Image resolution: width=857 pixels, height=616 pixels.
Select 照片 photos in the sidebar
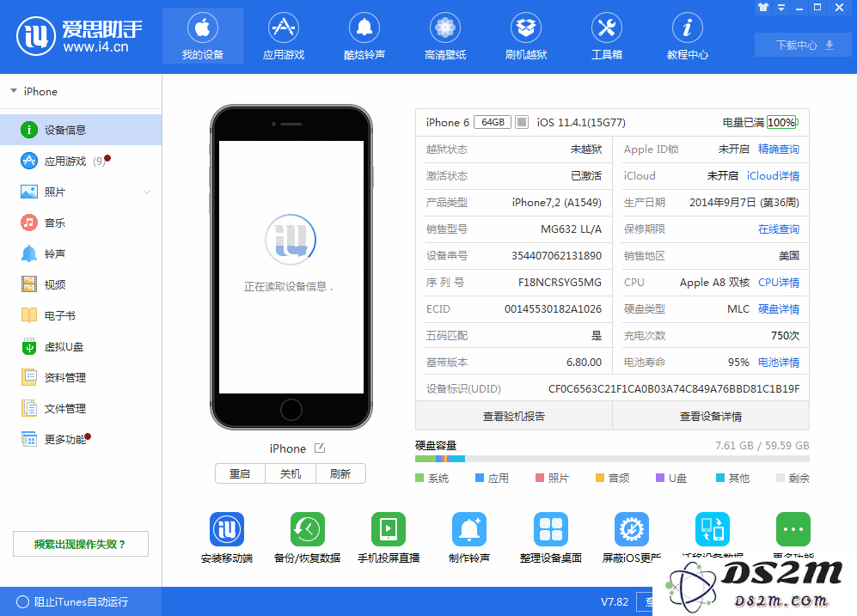81,192
